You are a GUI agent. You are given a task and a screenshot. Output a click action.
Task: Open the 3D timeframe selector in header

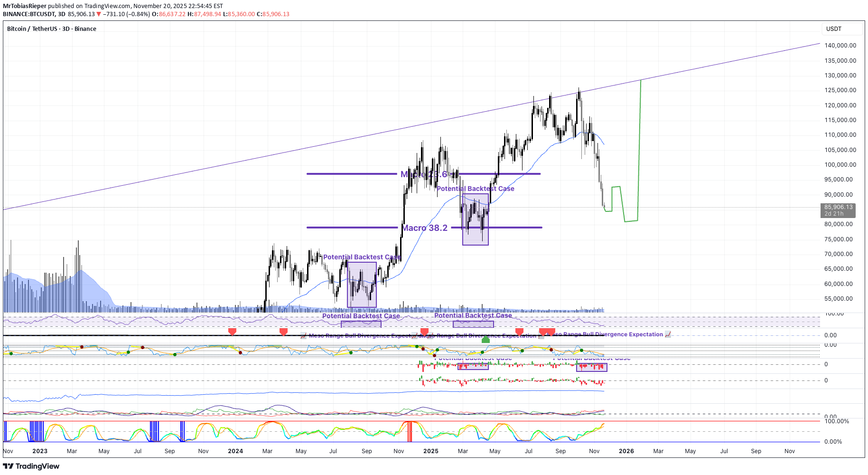pyautogui.click(x=62, y=14)
